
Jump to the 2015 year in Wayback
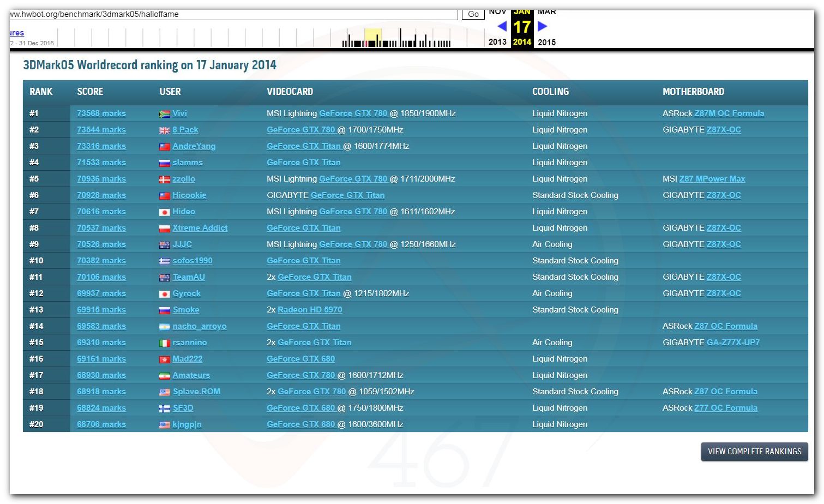[546, 42]
